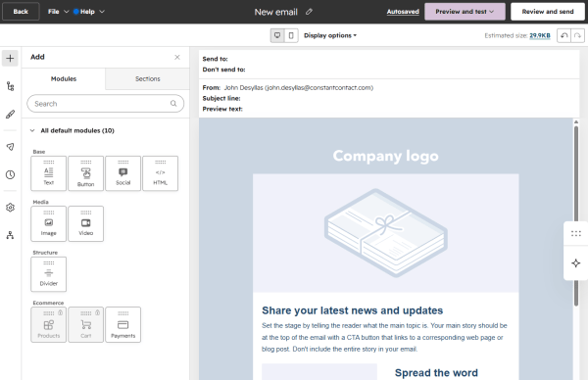This screenshot has height=380, width=588.
Task: Click the Back button
Action: tap(21, 12)
